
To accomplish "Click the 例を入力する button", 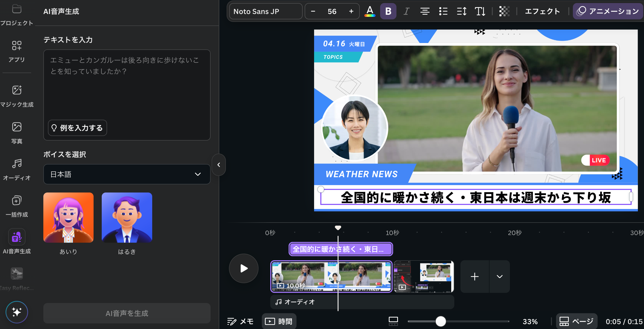I will point(78,128).
